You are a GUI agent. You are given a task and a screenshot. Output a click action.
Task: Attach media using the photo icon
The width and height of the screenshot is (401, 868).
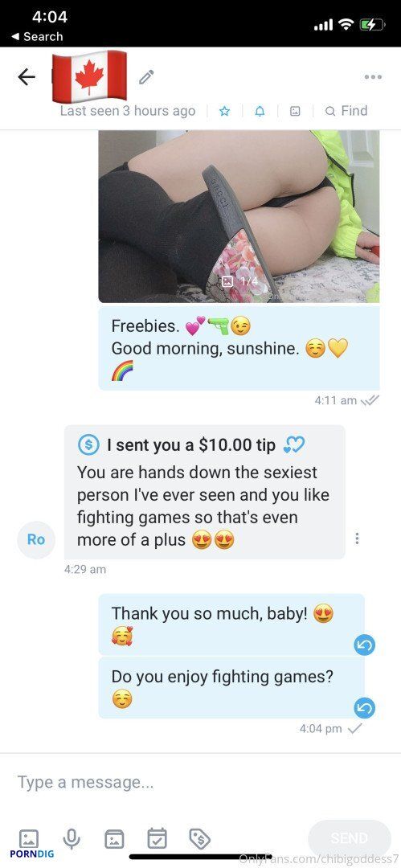[x=29, y=838]
